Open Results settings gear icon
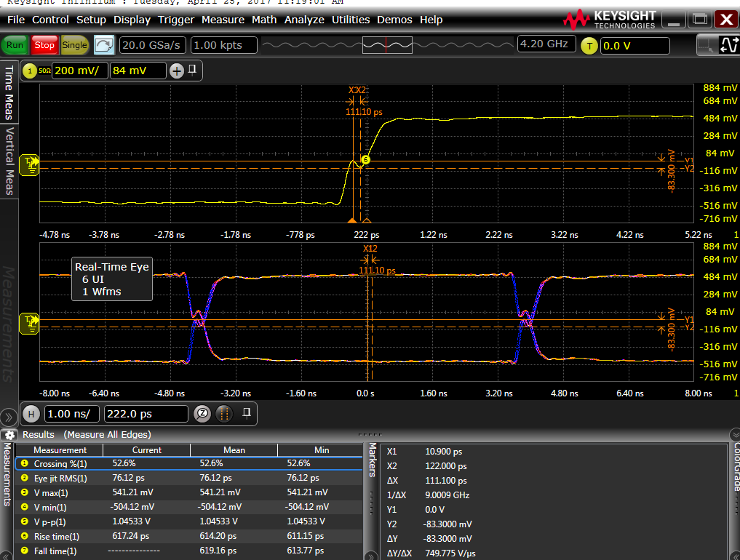 pos(10,434)
